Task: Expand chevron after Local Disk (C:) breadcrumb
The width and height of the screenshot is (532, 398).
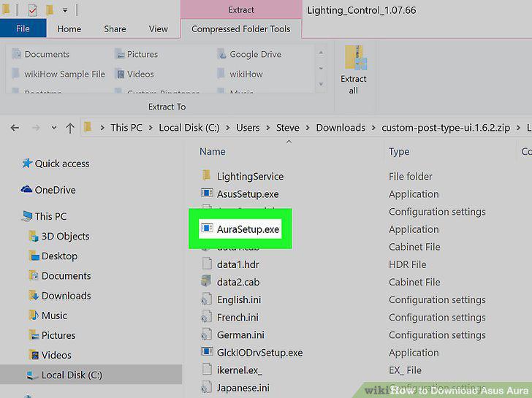Action: click(228, 128)
